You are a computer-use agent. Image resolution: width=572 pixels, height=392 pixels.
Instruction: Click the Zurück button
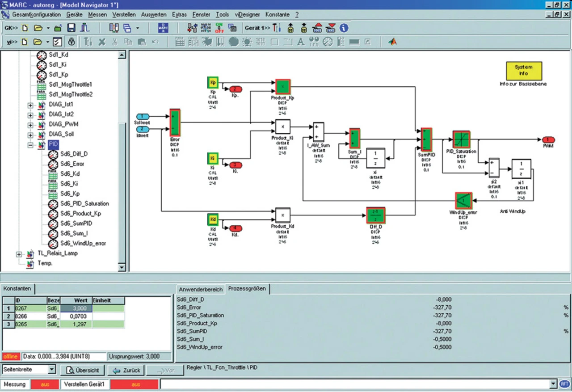pyautogui.click(x=127, y=370)
